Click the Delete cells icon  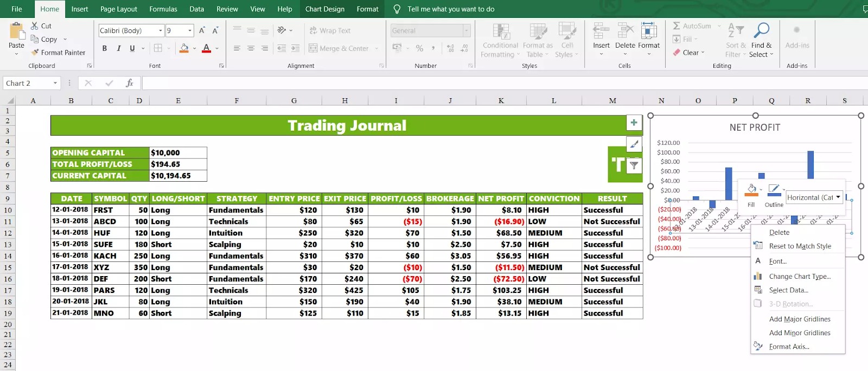point(625,31)
